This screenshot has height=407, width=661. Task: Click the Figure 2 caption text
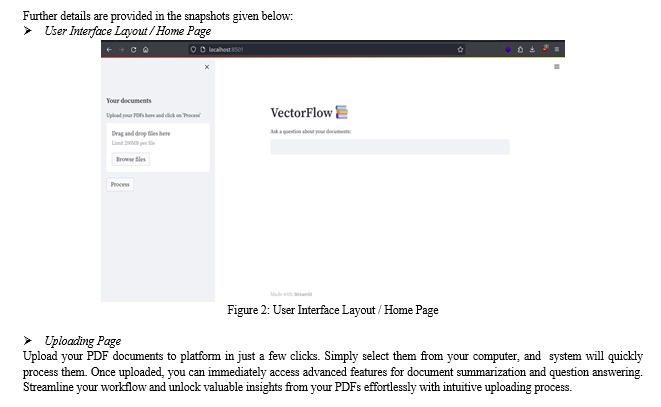333,310
